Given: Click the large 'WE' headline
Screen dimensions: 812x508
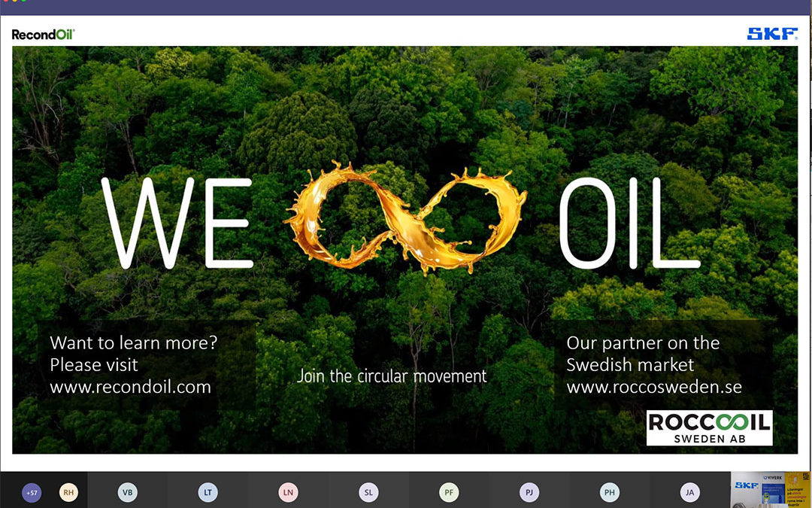Looking at the screenshot, I should 177,223.
